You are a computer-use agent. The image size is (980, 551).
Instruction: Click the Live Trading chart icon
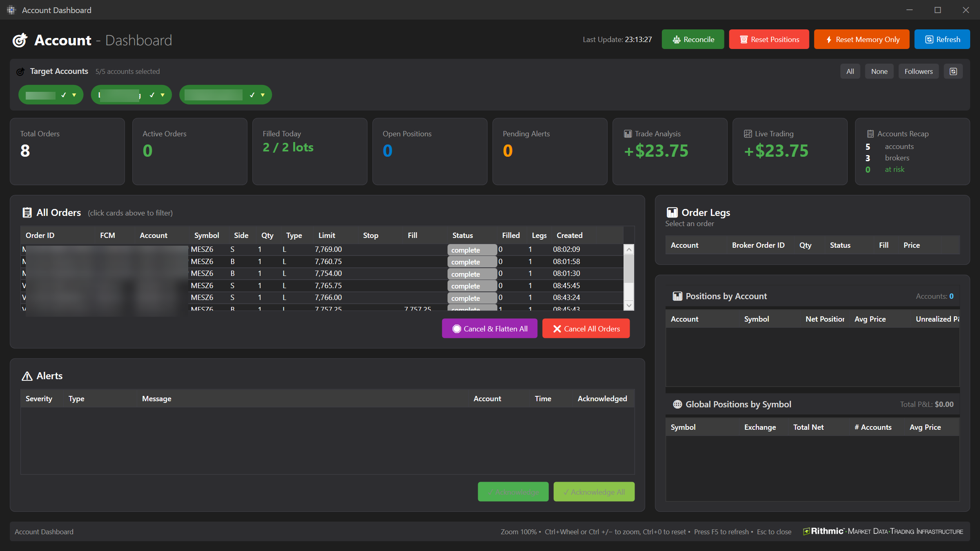(748, 134)
